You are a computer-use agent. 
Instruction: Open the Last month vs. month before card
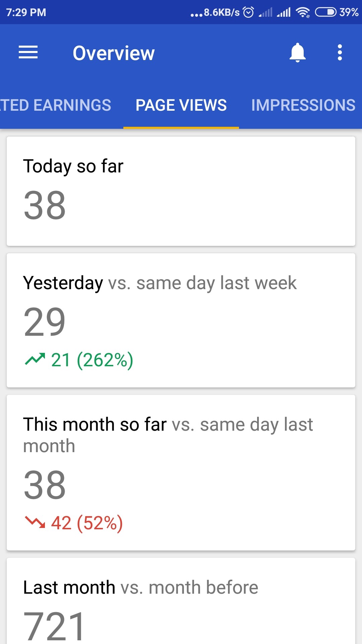[181, 604]
